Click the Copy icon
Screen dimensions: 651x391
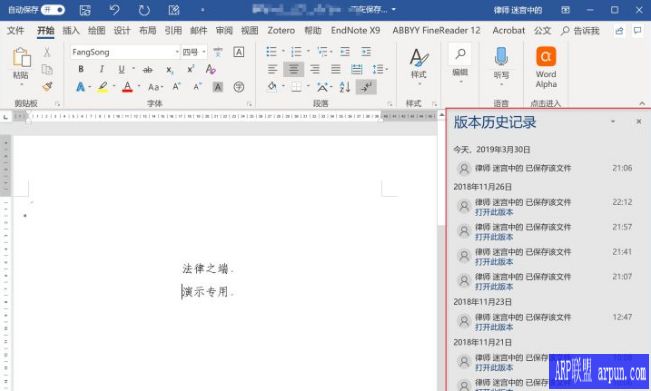pos(47,69)
